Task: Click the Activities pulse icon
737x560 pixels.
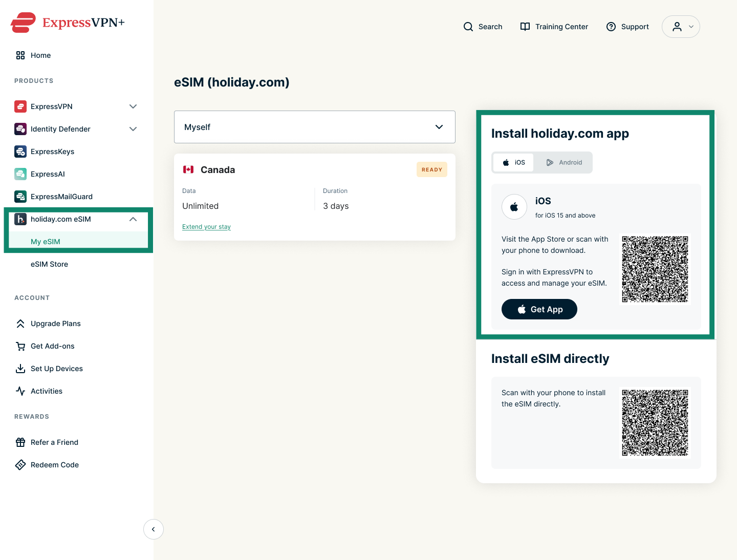Action: [x=20, y=391]
